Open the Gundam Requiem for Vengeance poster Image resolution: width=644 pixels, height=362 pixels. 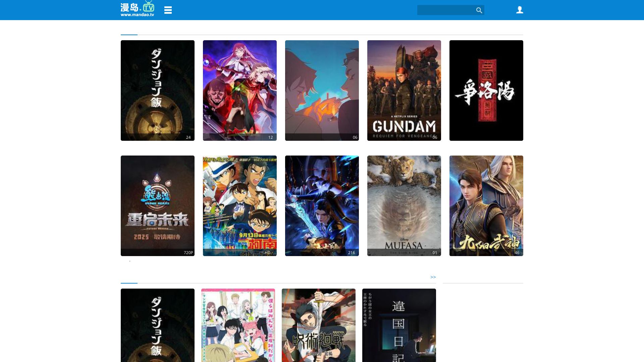[404, 90]
